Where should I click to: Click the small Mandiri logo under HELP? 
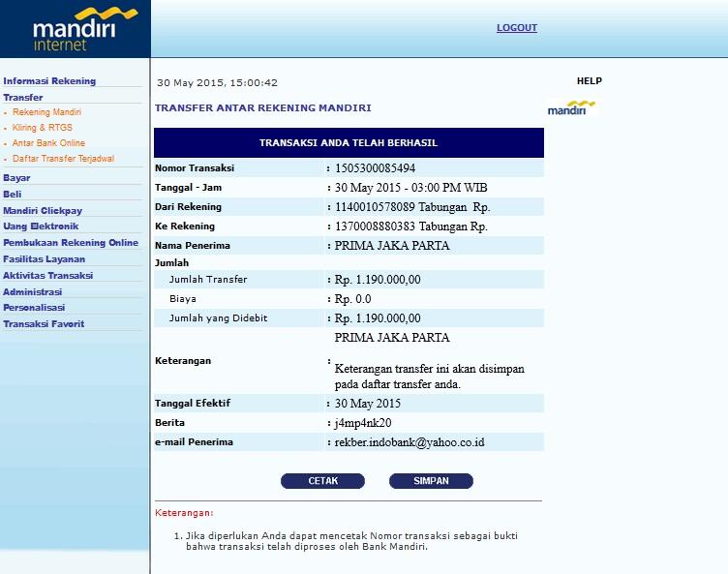(571, 107)
